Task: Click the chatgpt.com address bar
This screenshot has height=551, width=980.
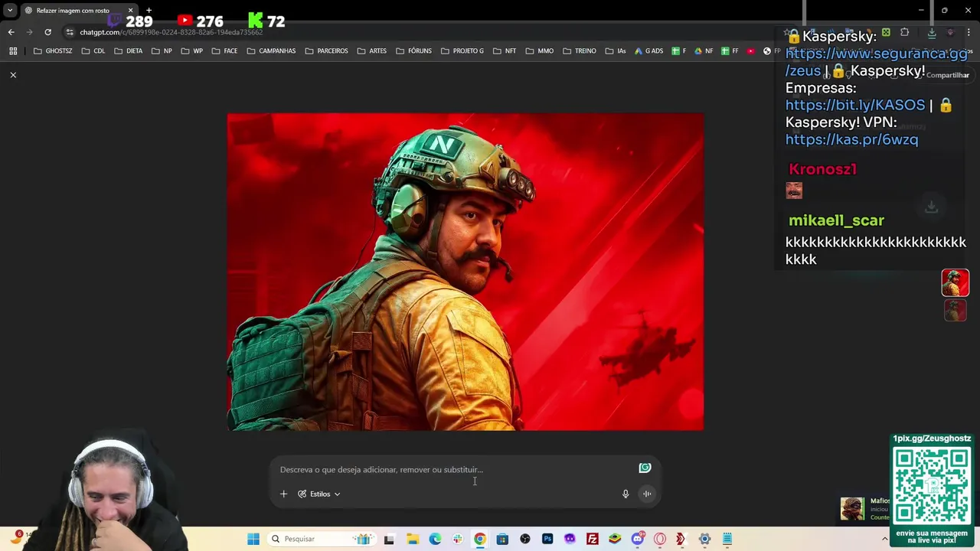Action: tap(171, 32)
